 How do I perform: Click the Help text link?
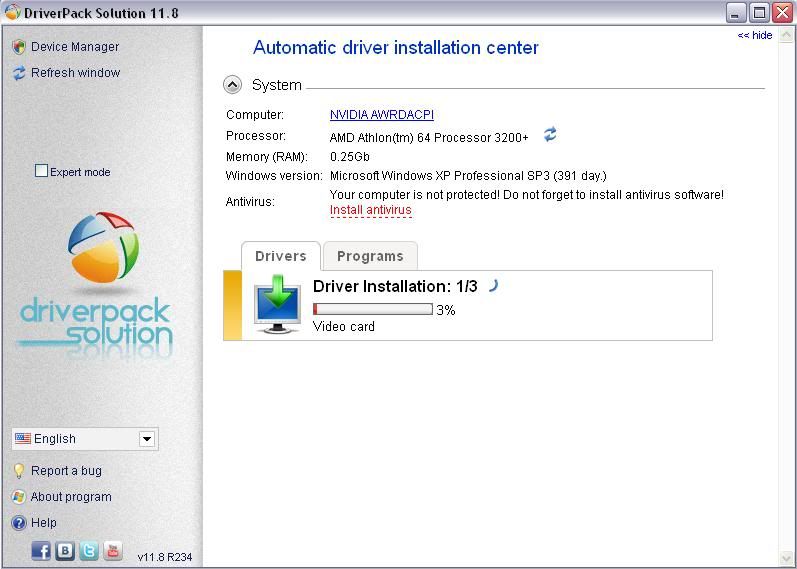[44, 523]
